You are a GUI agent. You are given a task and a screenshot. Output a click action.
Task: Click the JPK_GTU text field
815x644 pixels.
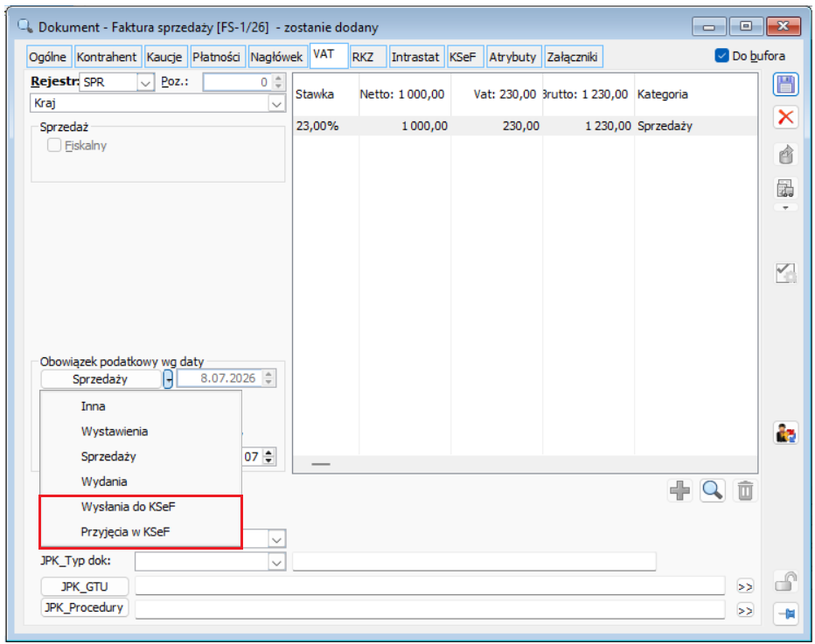pos(430,585)
